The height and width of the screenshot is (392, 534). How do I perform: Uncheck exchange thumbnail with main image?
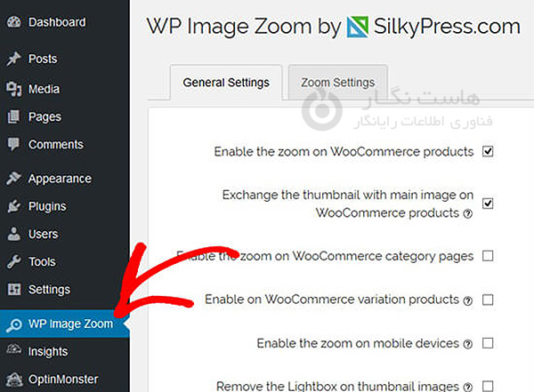488,204
